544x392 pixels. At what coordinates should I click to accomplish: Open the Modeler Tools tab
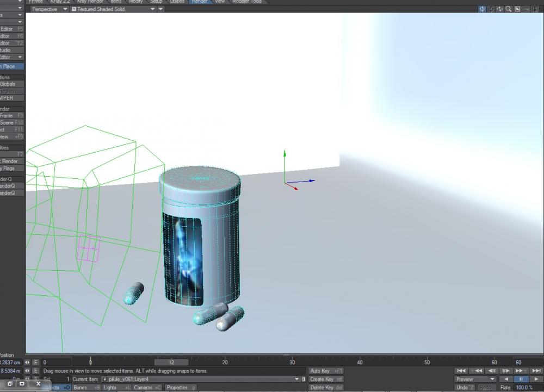pos(247,2)
